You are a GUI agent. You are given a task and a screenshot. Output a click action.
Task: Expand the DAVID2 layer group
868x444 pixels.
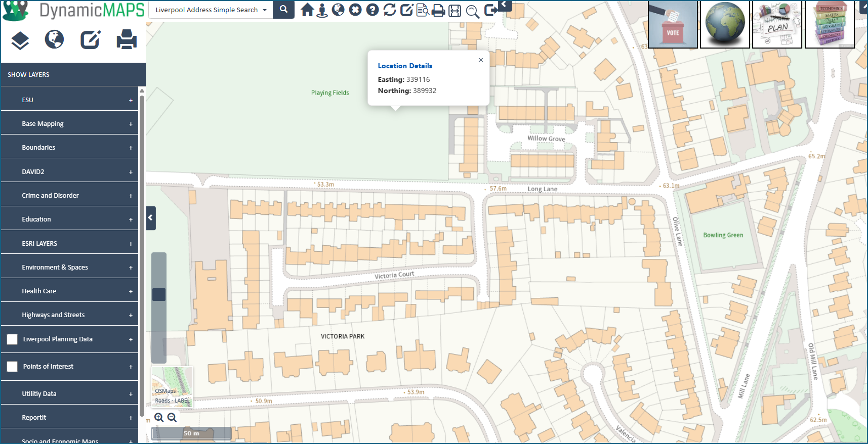(131, 172)
